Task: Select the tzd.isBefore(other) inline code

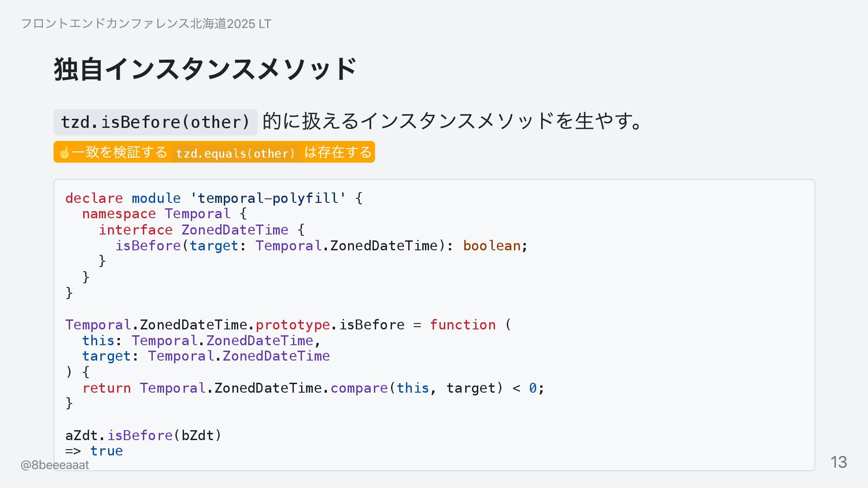Action: [x=156, y=122]
